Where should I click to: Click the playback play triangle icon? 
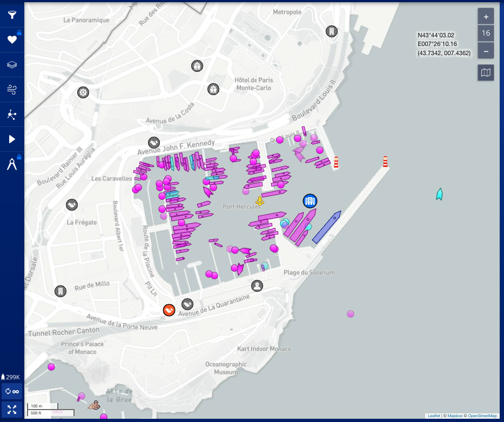(x=12, y=139)
